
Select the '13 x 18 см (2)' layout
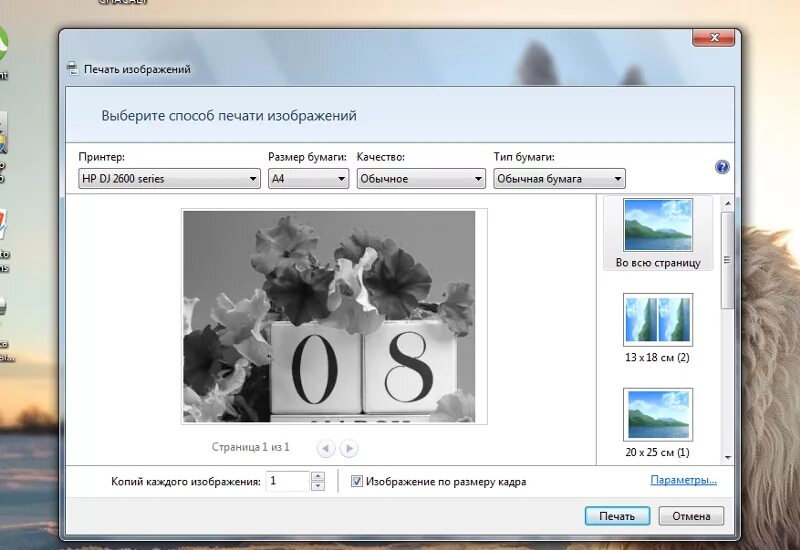(x=658, y=328)
